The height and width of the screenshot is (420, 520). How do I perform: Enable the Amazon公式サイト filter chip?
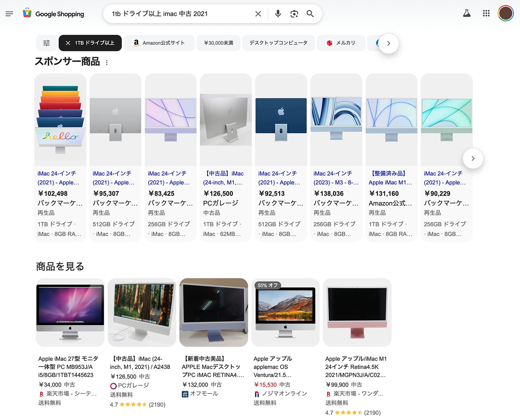(x=159, y=43)
